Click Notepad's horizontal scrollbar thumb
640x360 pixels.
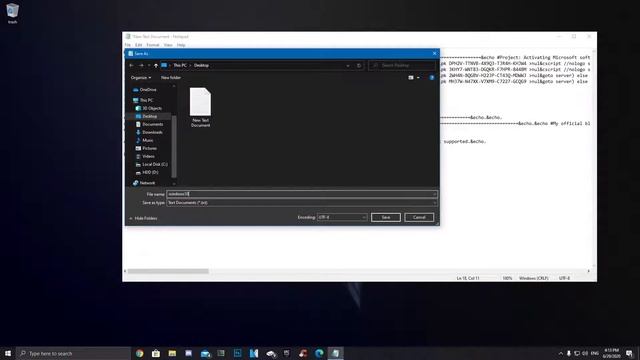[168, 271]
